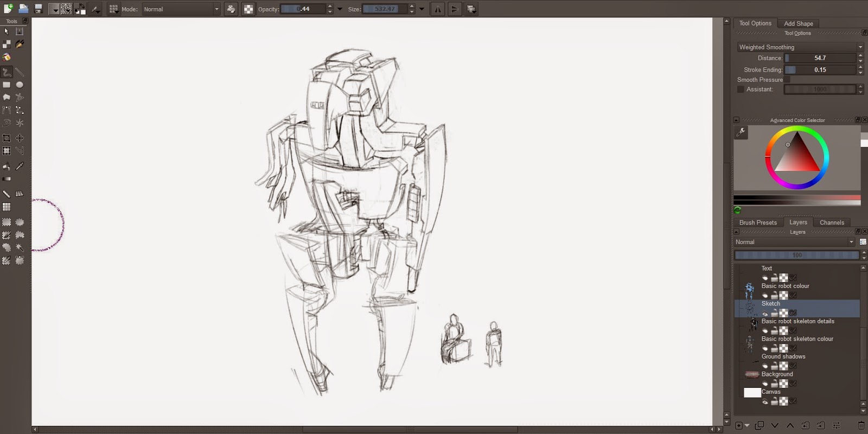Select the Calligraphy tool
This screenshot has width=868, height=434.
(20, 43)
